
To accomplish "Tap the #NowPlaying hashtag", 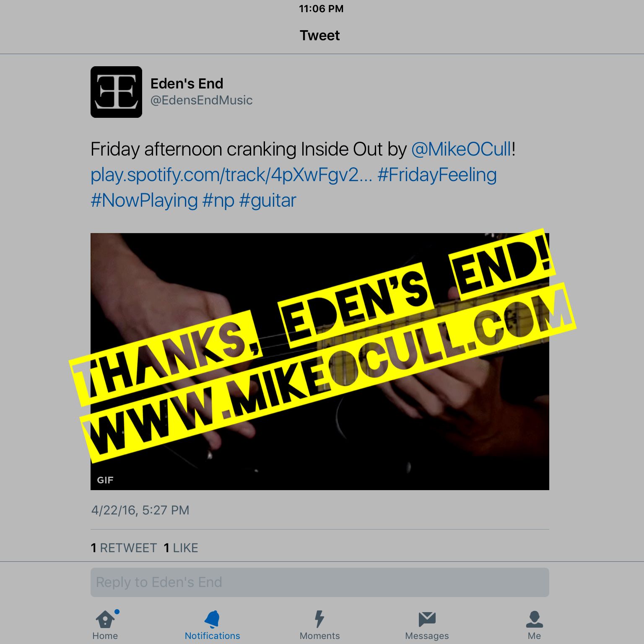I will pyautogui.click(x=144, y=200).
